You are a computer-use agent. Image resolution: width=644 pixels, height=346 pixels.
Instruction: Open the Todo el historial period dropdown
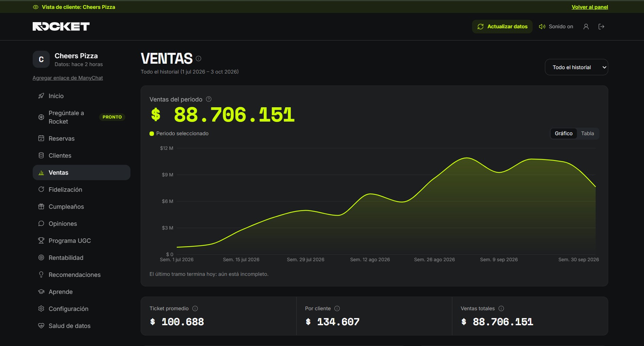[576, 67]
